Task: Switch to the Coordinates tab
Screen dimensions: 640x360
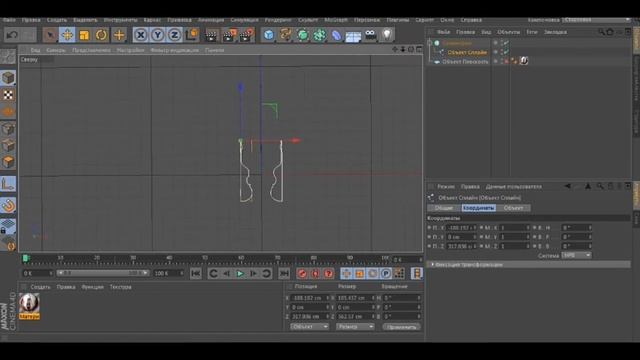Action: [x=479, y=208]
